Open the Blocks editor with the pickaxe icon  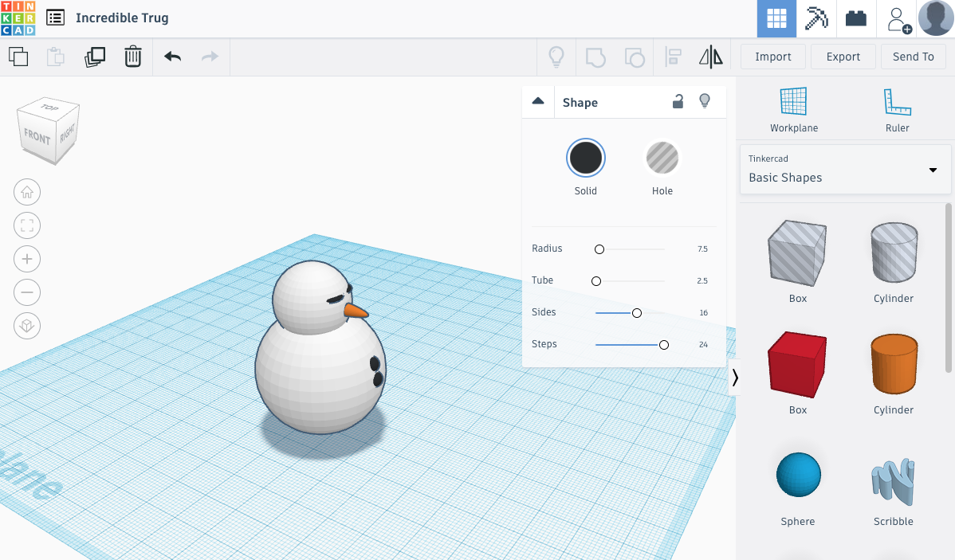(816, 18)
